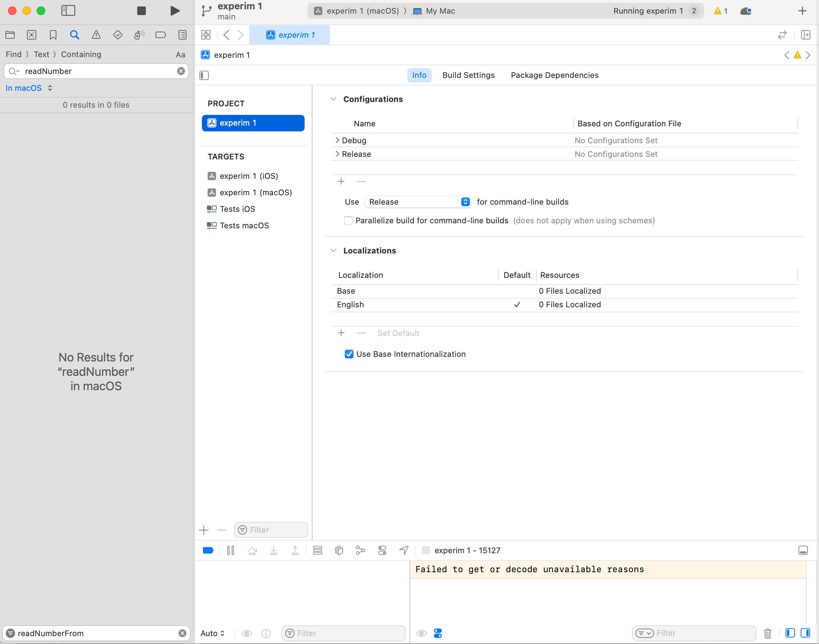Click the warning count indicator in toolbar
The width and height of the screenshot is (819, 644).
pyautogui.click(x=721, y=11)
